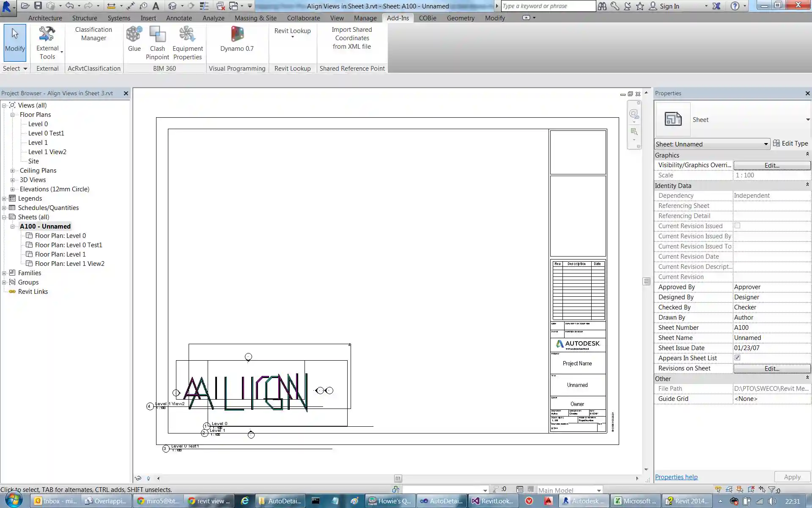
Task: Click the Text tool icon in quick access toolbar
Action: pos(156,6)
